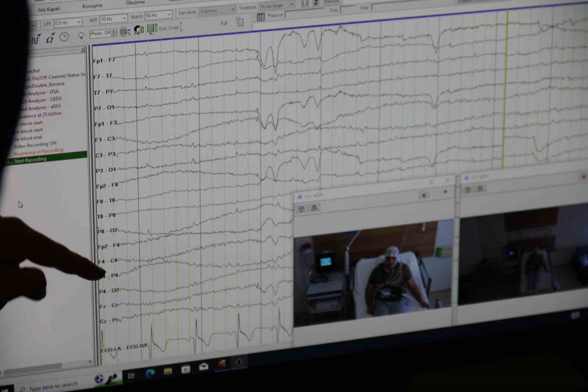
Task: Click the green recording pages icon
Action: [152, 29]
